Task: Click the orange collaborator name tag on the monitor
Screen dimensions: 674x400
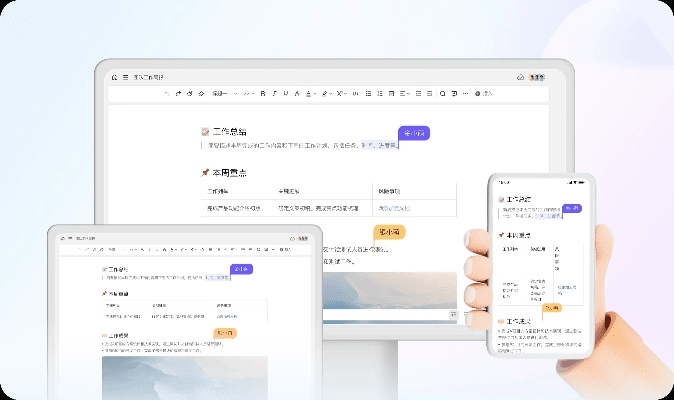Action: [x=389, y=232]
